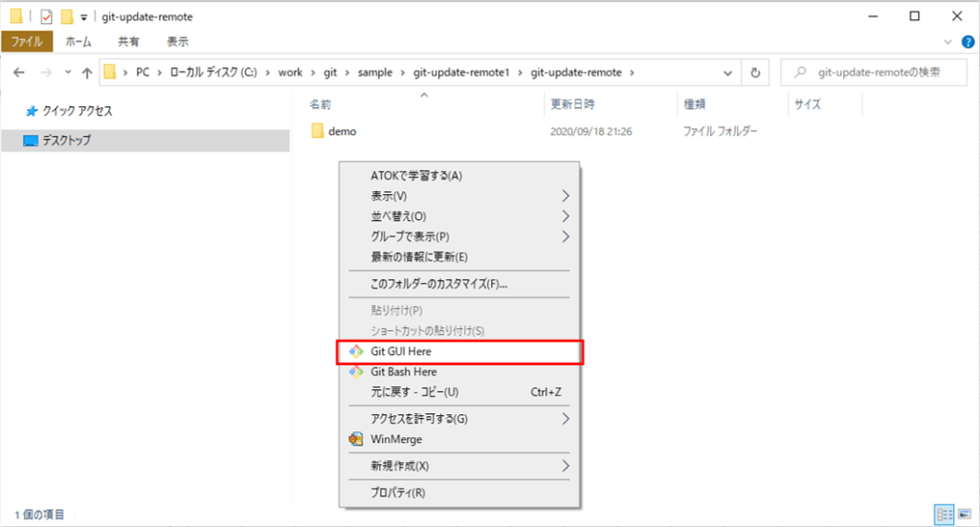Click the properties checkmark icon in title bar
This screenshot has width=980, height=527.
(x=46, y=16)
